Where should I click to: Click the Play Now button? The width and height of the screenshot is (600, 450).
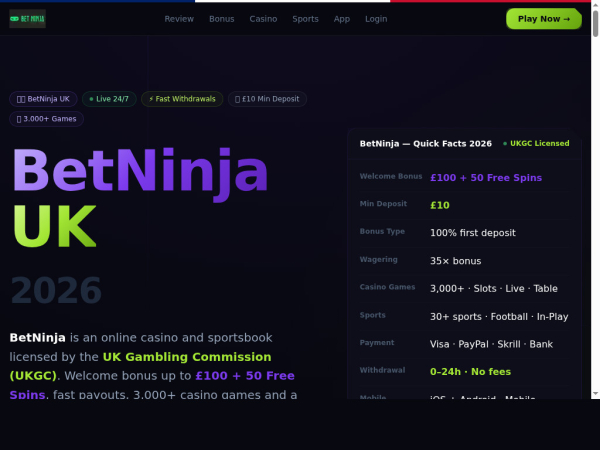click(544, 19)
